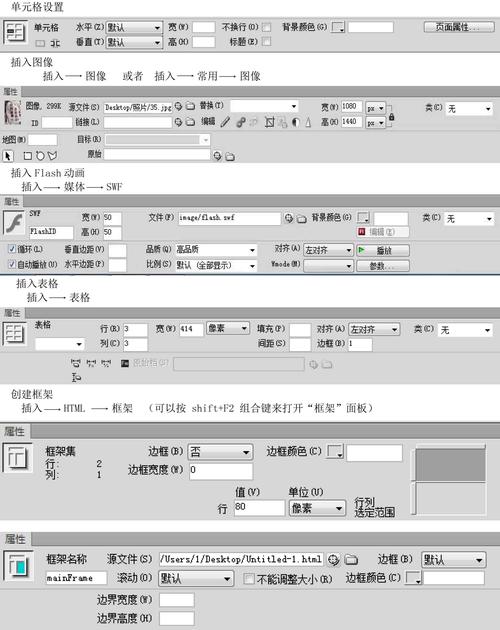500x630 pixels.
Task: Click the merge cells icon in cell properties
Action: (40, 43)
